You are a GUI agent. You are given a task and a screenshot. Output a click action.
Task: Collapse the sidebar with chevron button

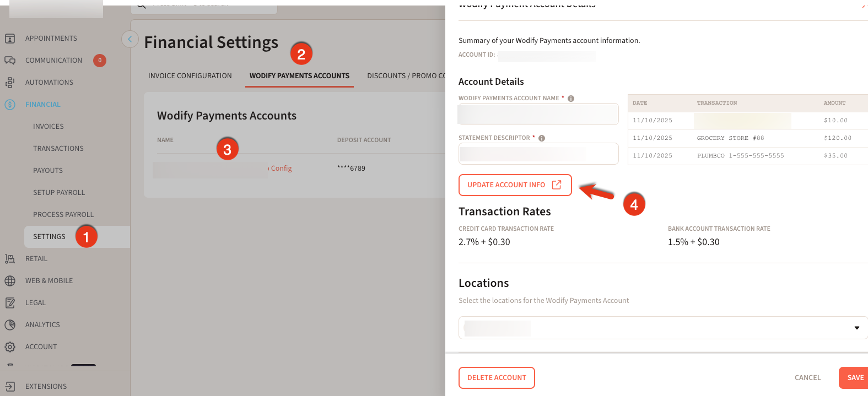(x=130, y=39)
